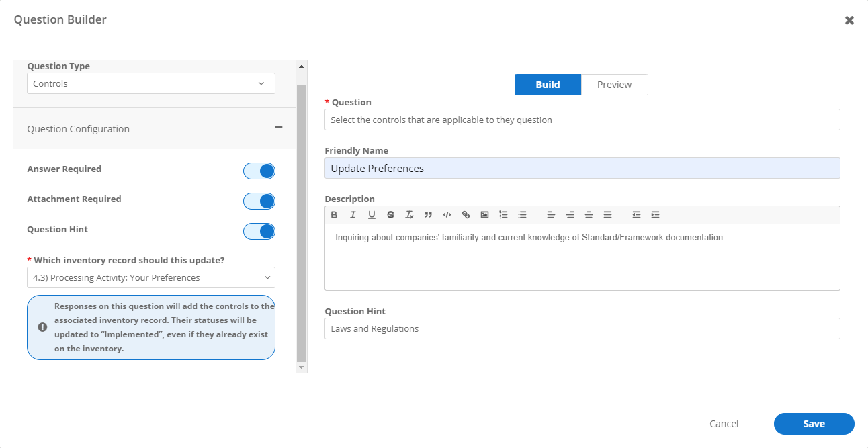This screenshot has height=448, width=868.
Task: Clear formatting with the remove-format icon
Action: pos(409,214)
